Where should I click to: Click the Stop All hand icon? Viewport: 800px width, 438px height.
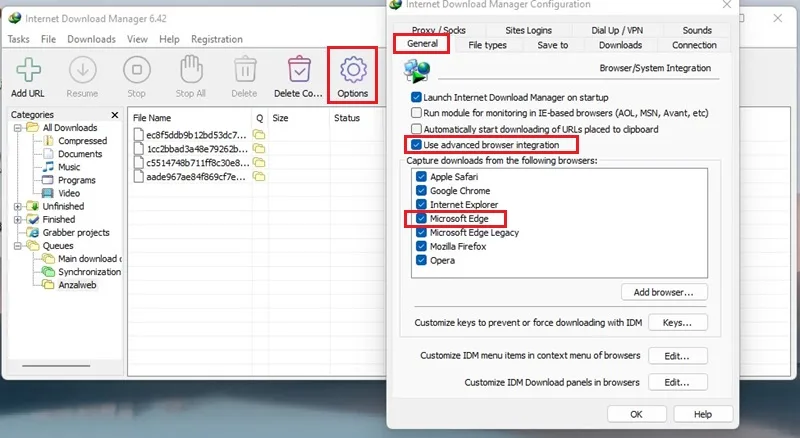pos(191,69)
